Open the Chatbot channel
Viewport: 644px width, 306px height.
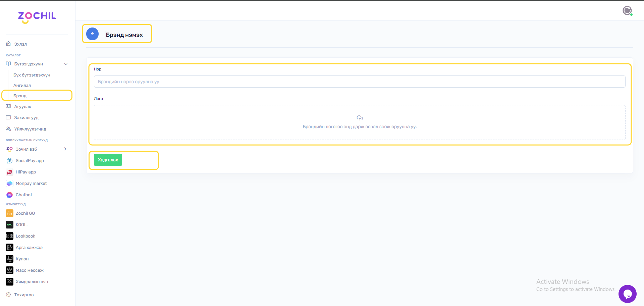[x=24, y=195]
